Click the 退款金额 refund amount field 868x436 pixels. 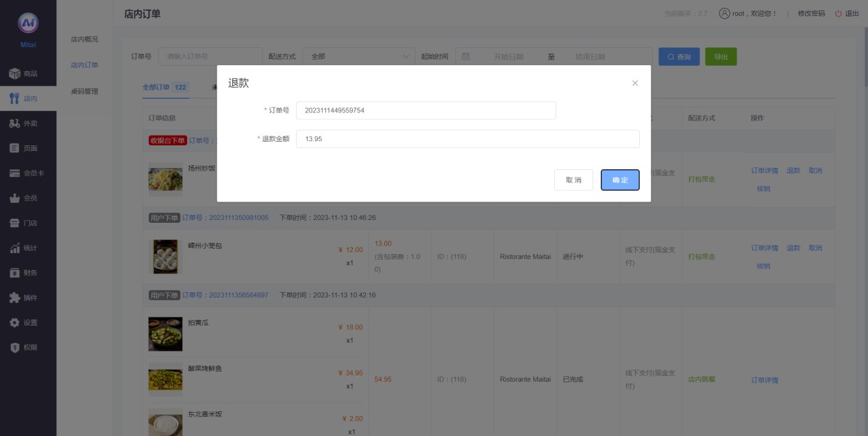point(467,139)
